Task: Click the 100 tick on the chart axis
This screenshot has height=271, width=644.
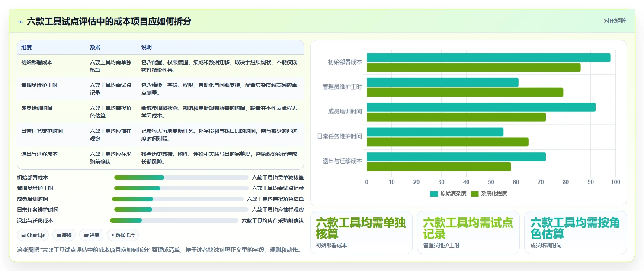Action: (x=615, y=182)
